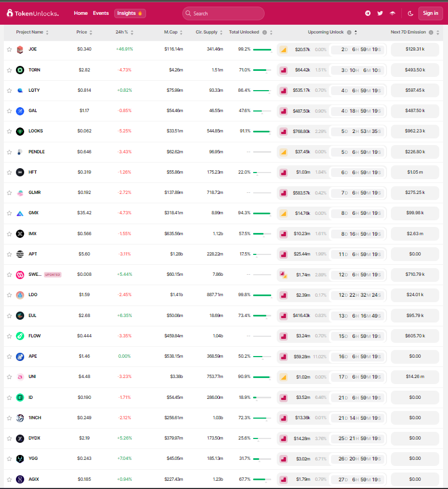Star the TORN token as favorite

(9, 70)
